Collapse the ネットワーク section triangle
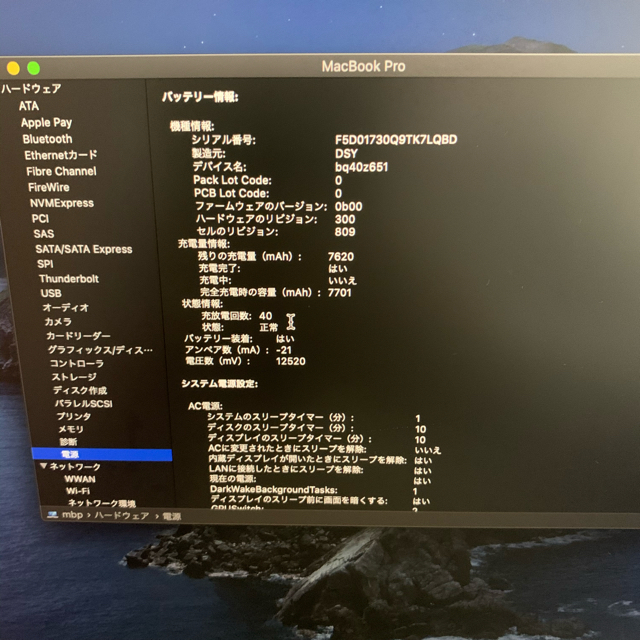The image size is (640, 640). (43, 466)
